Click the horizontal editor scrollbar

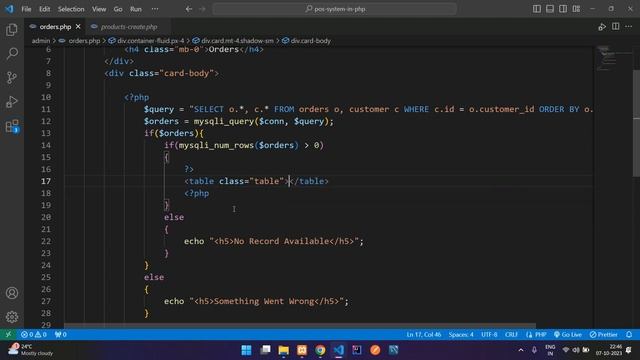pyautogui.click(x=300, y=326)
